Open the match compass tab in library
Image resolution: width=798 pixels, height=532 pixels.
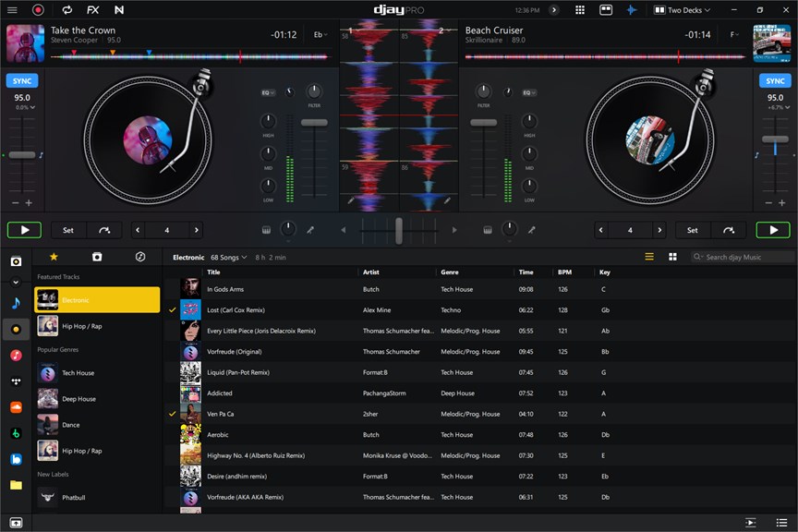[x=140, y=257]
